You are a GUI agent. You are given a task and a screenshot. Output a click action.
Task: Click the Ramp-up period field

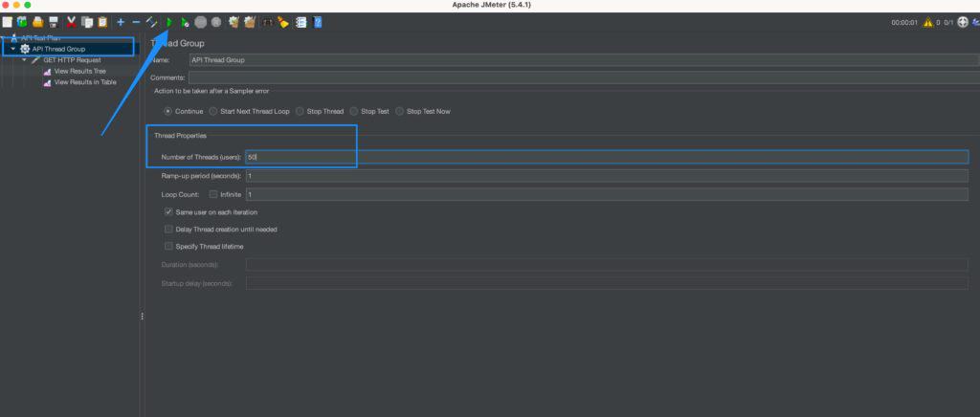(607, 176)
